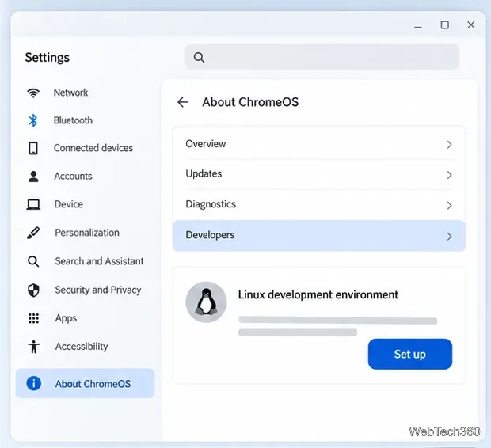Screen dimensions: 491x448
Task: Click the About ChromeOS info icon
Action: pos(33,383)
